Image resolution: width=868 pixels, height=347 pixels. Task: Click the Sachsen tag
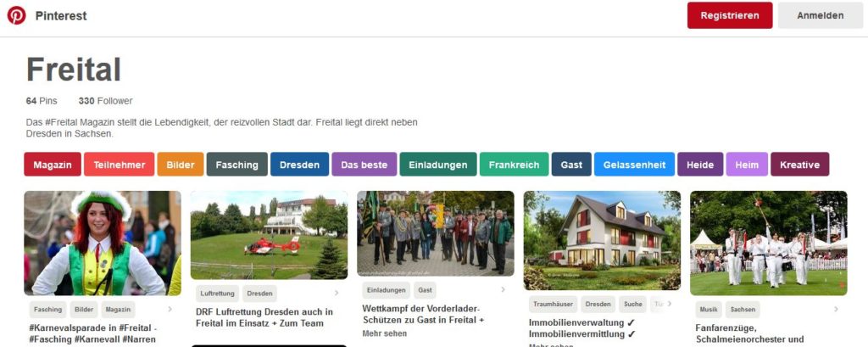point(743,310)
